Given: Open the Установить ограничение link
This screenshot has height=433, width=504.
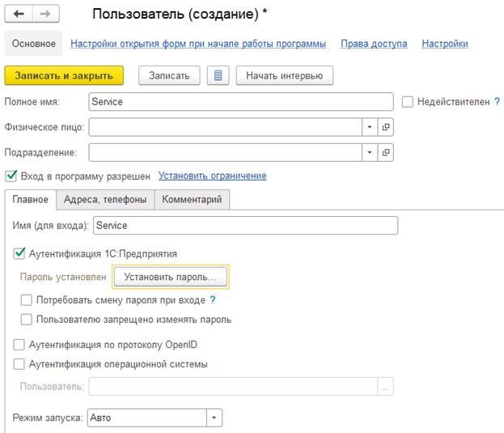Looking at the screenshot, I should (212, 176).
